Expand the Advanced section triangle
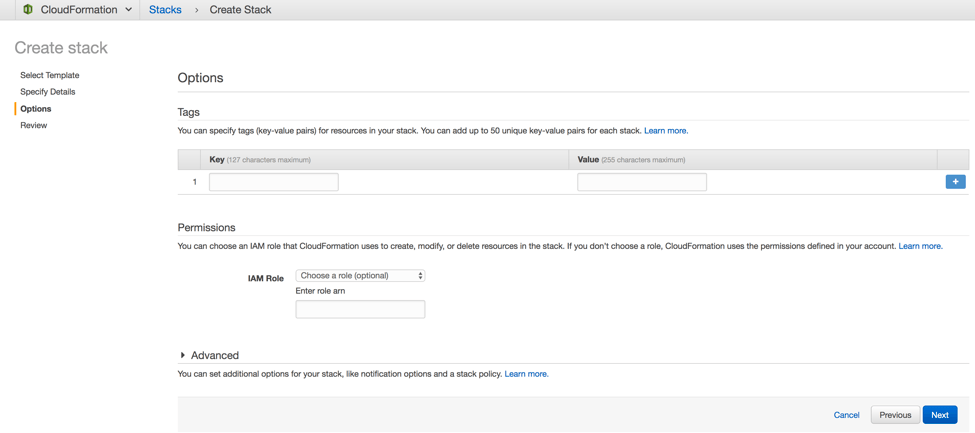The height and width of the screenshot is (433, 975). tap(183, 356)
